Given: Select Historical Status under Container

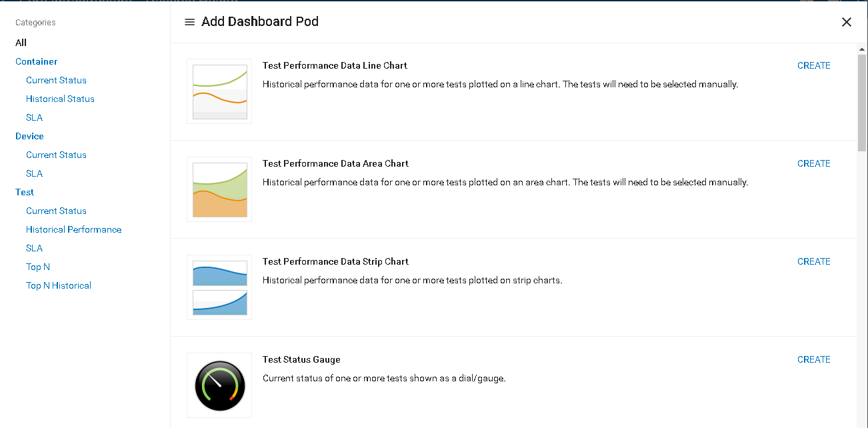Looking at the screenshot, I should click(60, 99).
